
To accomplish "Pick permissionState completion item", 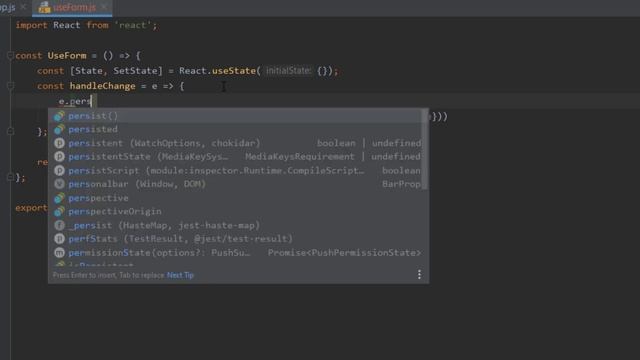I will pyautogui.click(x=237, y=253).
